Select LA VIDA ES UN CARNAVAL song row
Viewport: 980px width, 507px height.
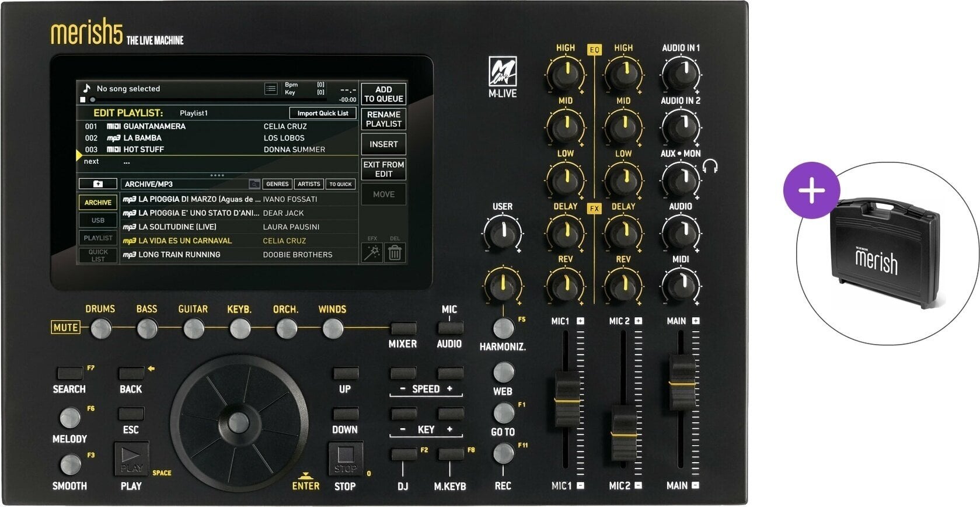239,241
